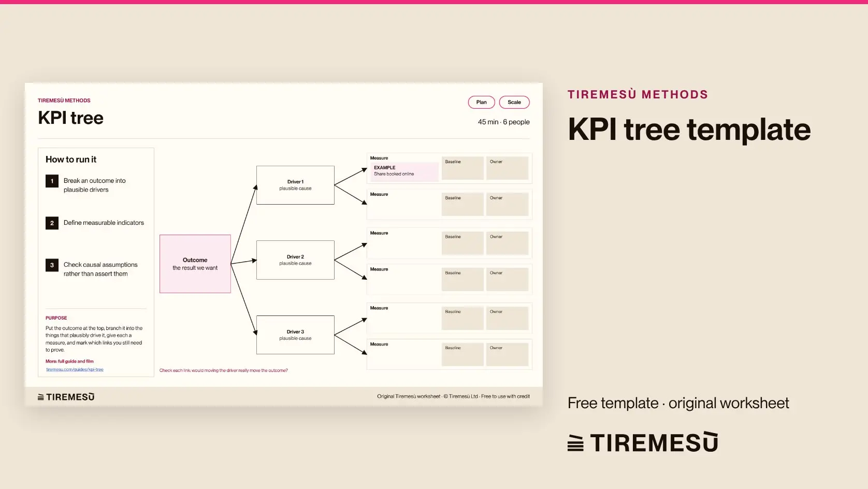Click the Owner box in the EXAMPLE row
Screen dimensions: 868x489
click(x=508, y=168)
